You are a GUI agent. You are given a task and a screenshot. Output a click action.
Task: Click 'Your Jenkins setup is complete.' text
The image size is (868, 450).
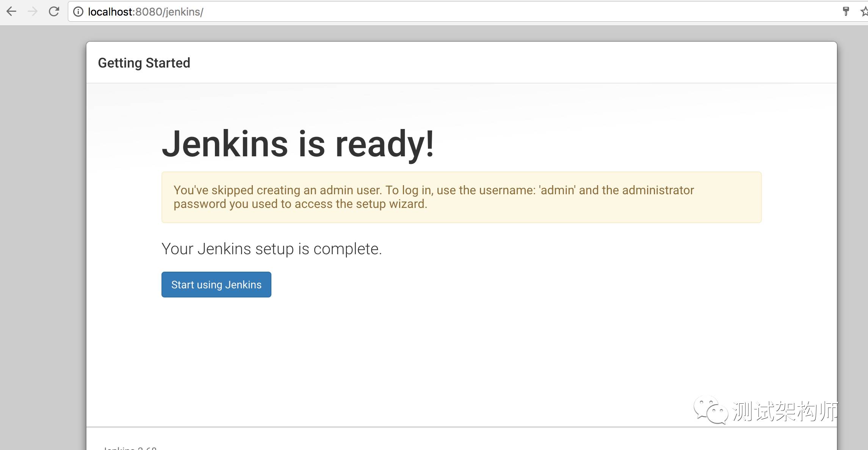272,249
